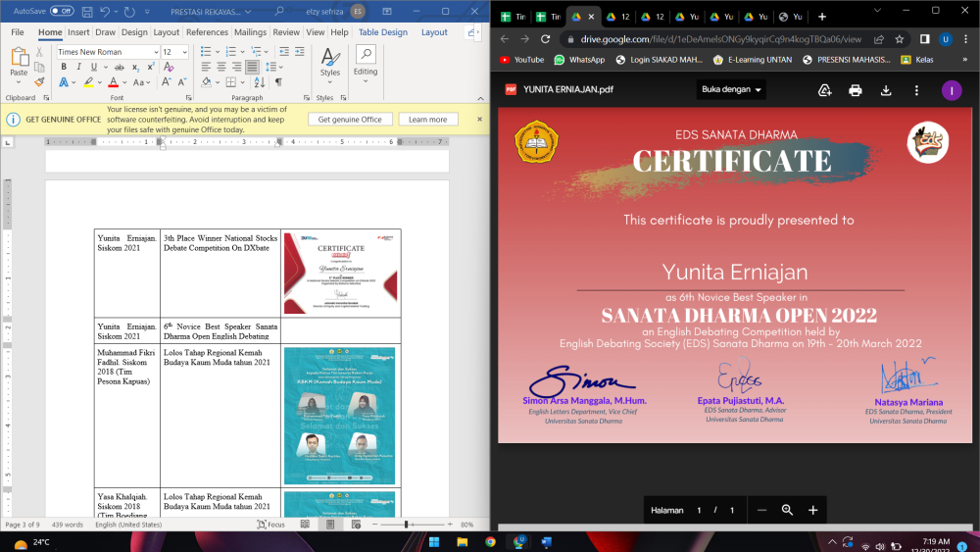Open the Table Design tab

382,32
